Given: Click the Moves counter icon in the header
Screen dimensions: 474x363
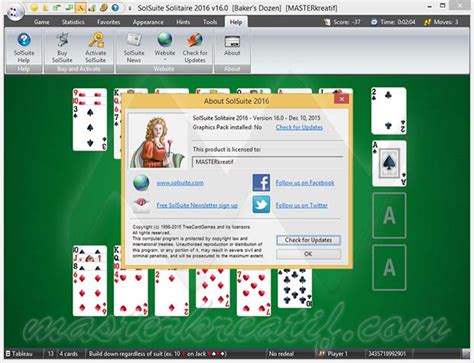Looking at the screenshot, I should coord(427,22).
